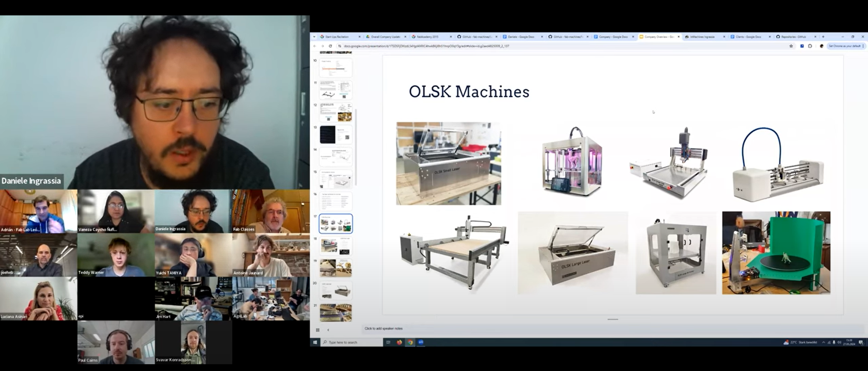Select slide 12 thumbnail
Viewport: 868px width, 371px height.
point(335,113)
